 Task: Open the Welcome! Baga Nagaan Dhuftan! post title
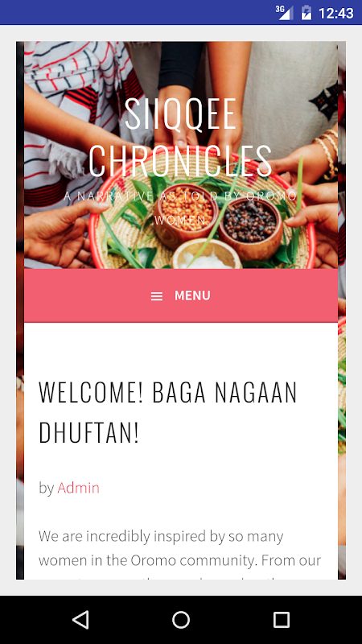pyautogui.click(x=167, y=413)
